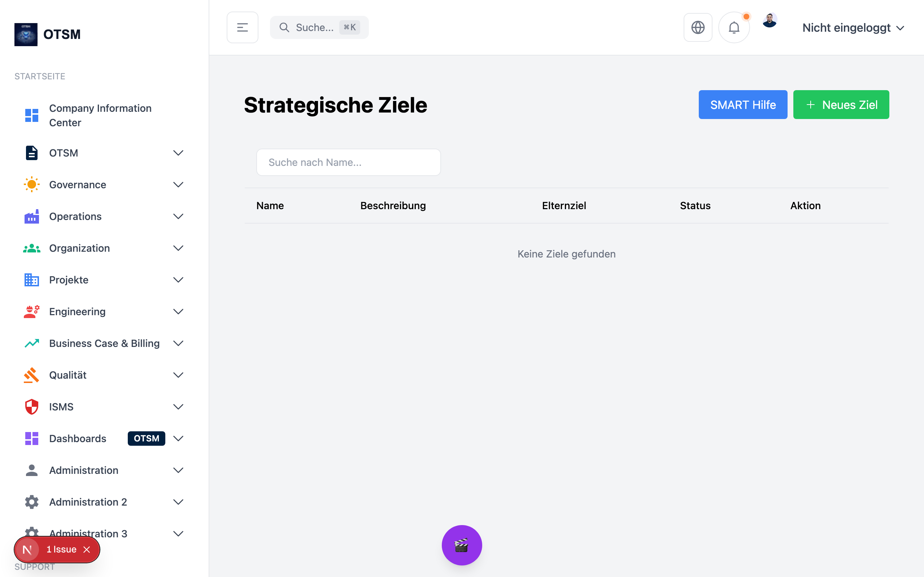
Task: Open the language globe icon
Action: (x=698, y=27)
